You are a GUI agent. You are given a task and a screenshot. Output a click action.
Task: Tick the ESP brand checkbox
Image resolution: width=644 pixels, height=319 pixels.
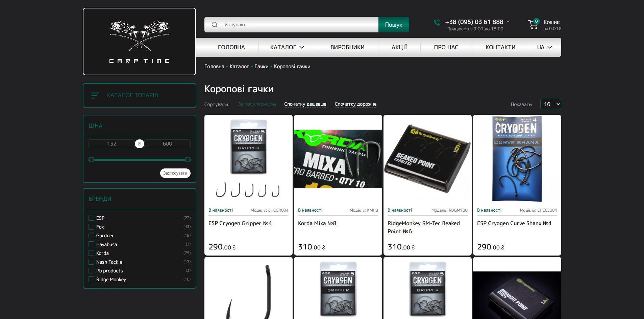click(x=91, y=218)
